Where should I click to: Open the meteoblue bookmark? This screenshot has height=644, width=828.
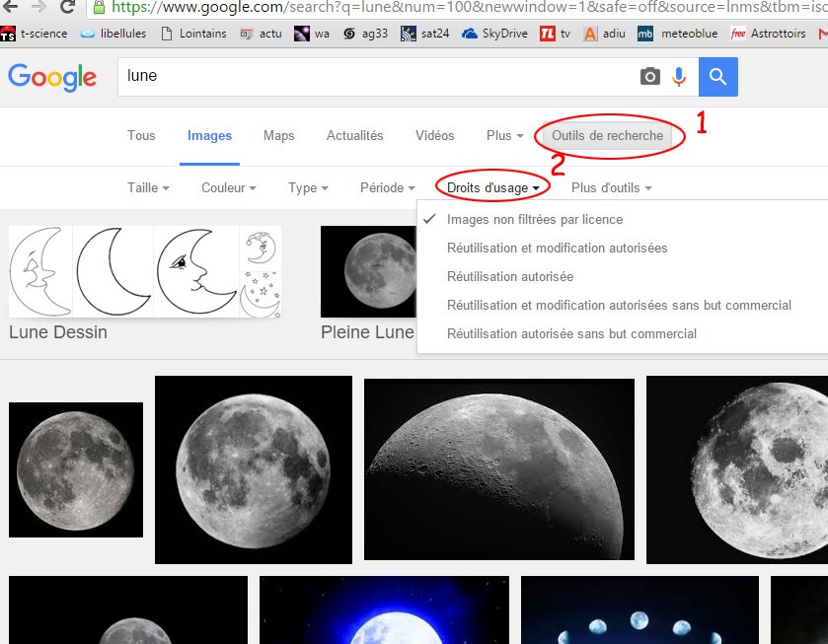pos(678,34)
